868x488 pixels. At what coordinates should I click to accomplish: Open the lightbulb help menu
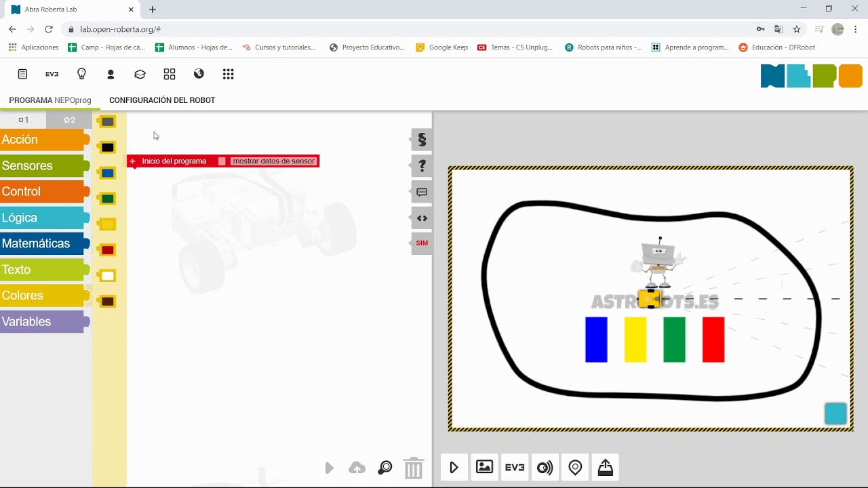(81, 74)
